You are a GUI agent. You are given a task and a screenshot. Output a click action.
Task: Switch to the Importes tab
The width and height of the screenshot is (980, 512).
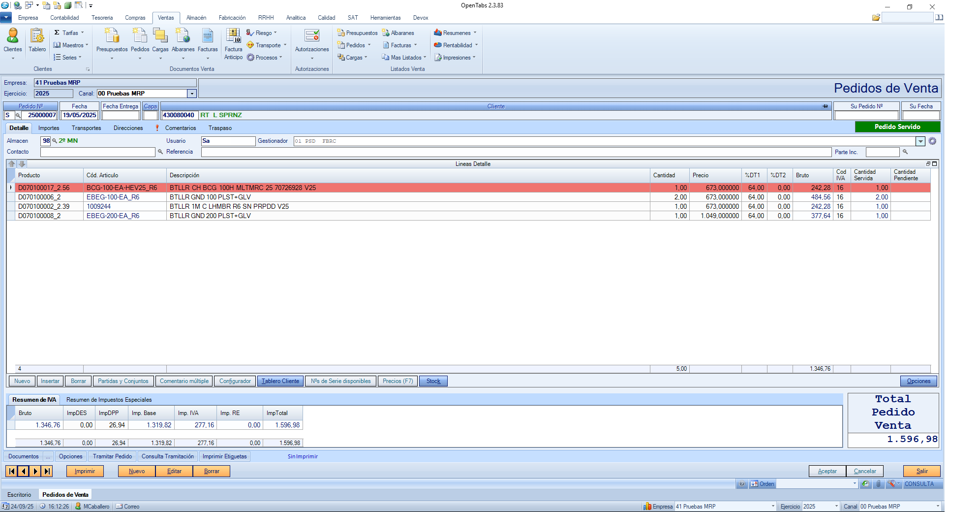pos(49,128)
